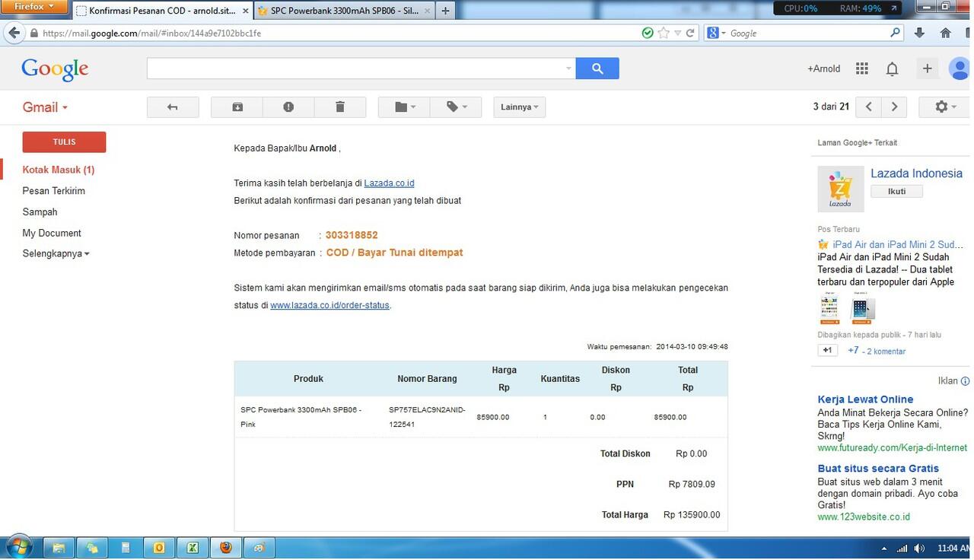The image size is (974, 560).
Task: Open the Labels tag dropdown
Action: click(x=456, y=107)
